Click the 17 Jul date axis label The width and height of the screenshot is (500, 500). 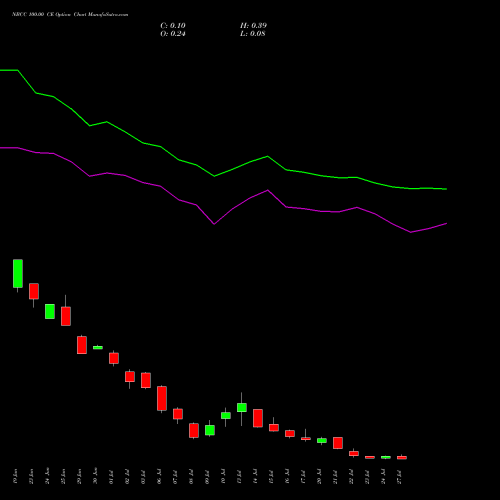click(303, 477)
